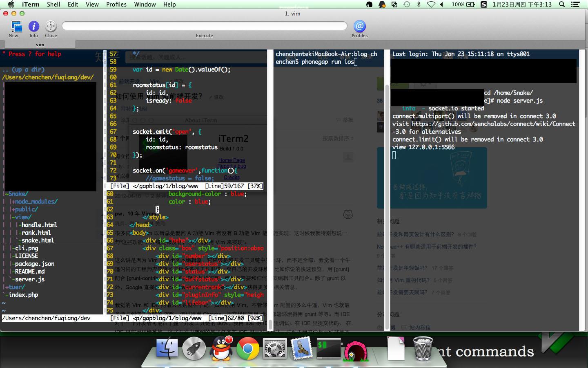The image size is (588, 368).
Task: Click the Execute command input field
Action: [x=205, y=26]
